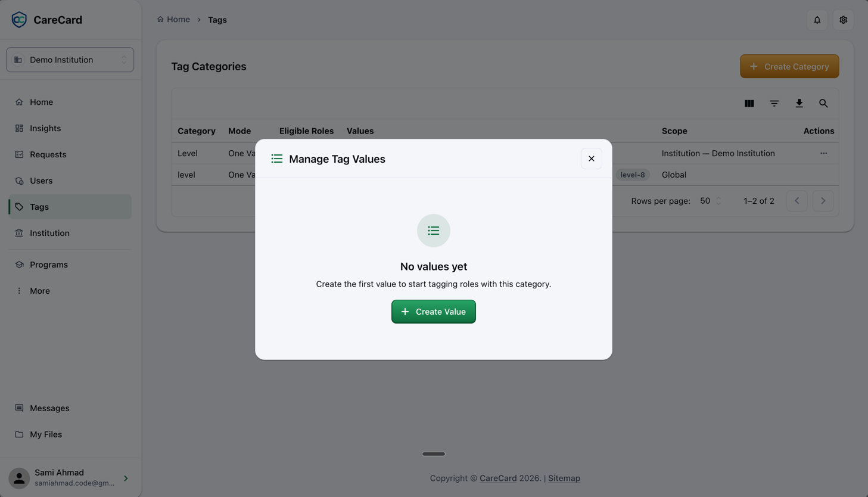Expand the Sami Ahmad user menu chevron
The height and width of the screenshot is (497, 868).
[x=126, y=478]
